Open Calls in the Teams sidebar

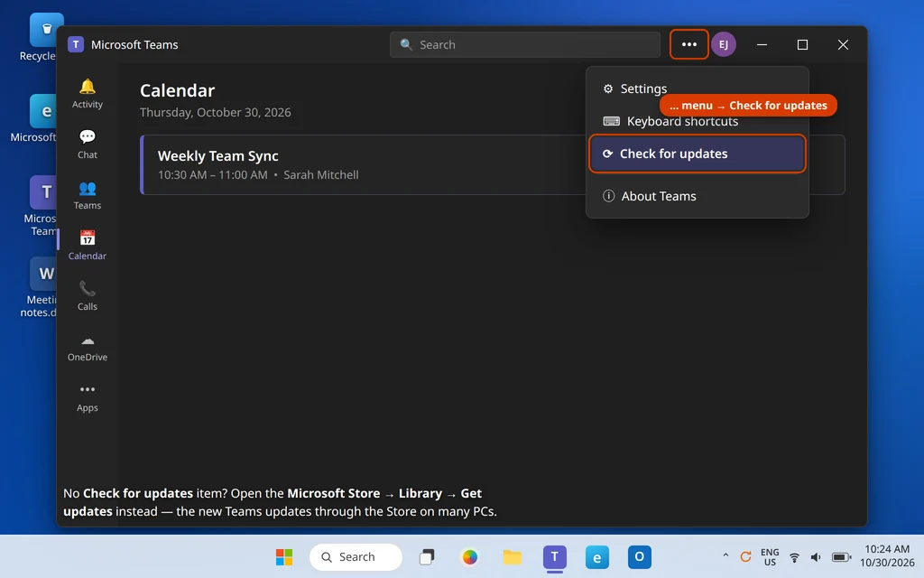point(88,296)
